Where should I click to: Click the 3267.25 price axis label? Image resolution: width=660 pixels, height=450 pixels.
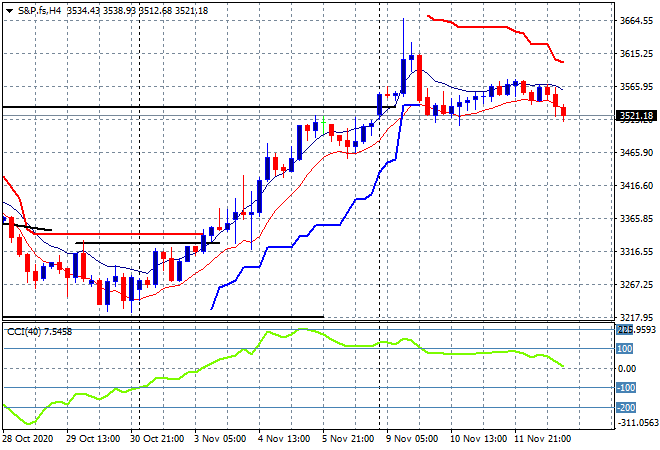click(x=636, y=284)
